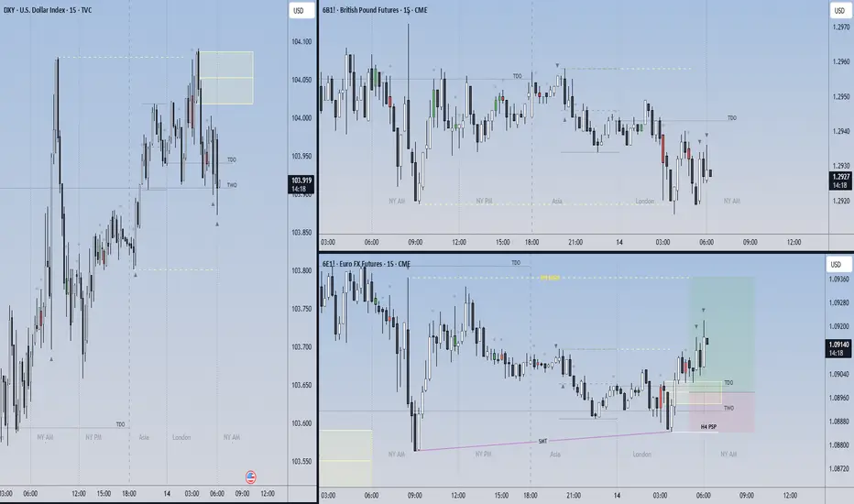
Task: Select the yellow rectangle at the top of the DXY chart
Action: 226,78
